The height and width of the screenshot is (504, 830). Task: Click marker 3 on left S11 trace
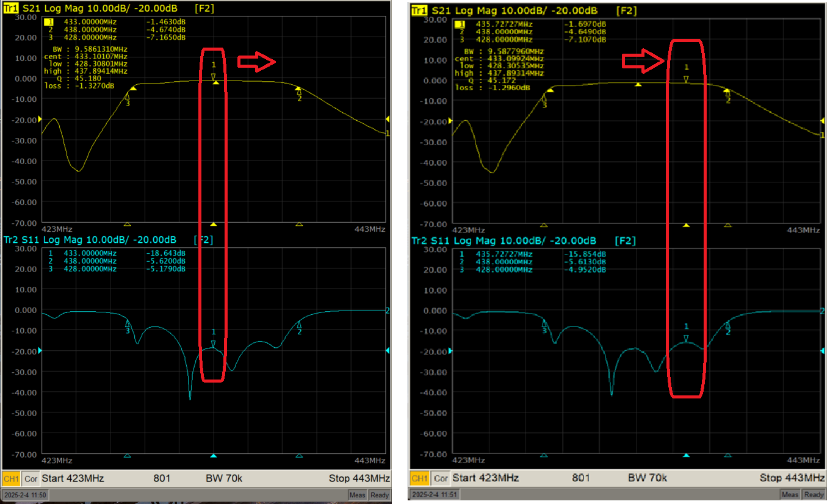pyautogui.click(x=128, y=324)
